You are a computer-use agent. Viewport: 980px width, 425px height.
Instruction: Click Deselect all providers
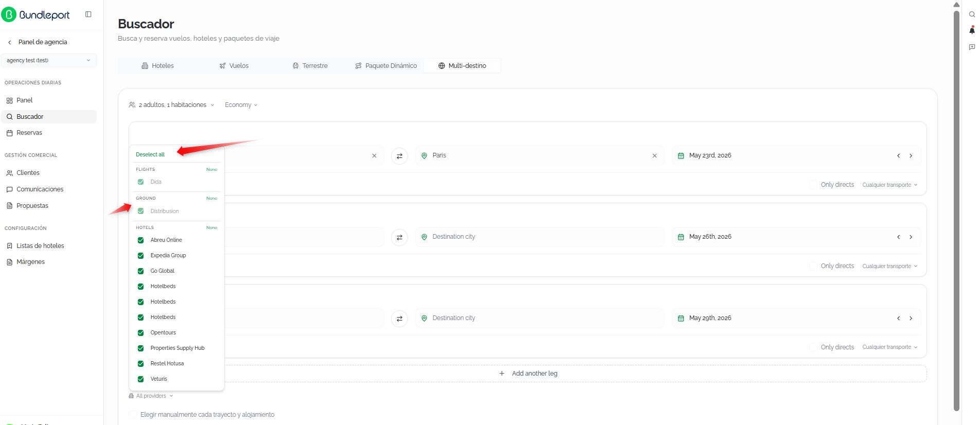click(x=150, y=154)
